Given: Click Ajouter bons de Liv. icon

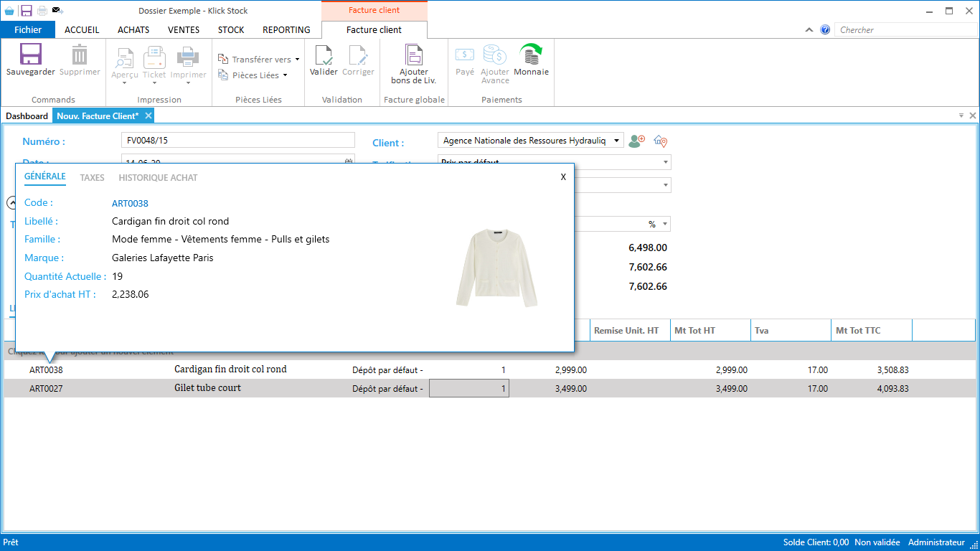Looking at the screenshot, I should pos(414,55).
